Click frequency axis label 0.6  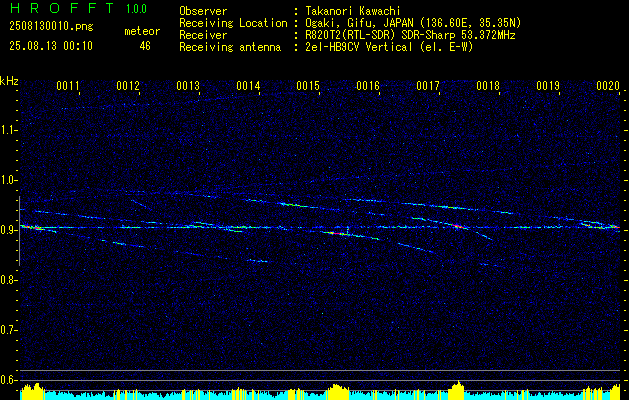[x=8, y=380]
